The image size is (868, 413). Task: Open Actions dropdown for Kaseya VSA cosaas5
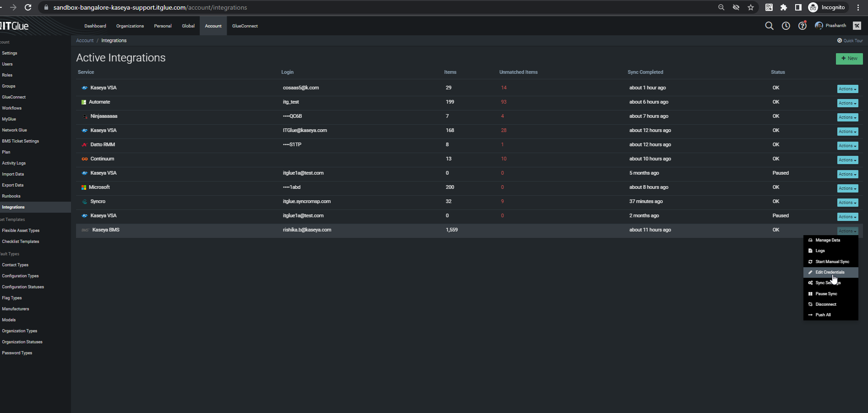847,89
